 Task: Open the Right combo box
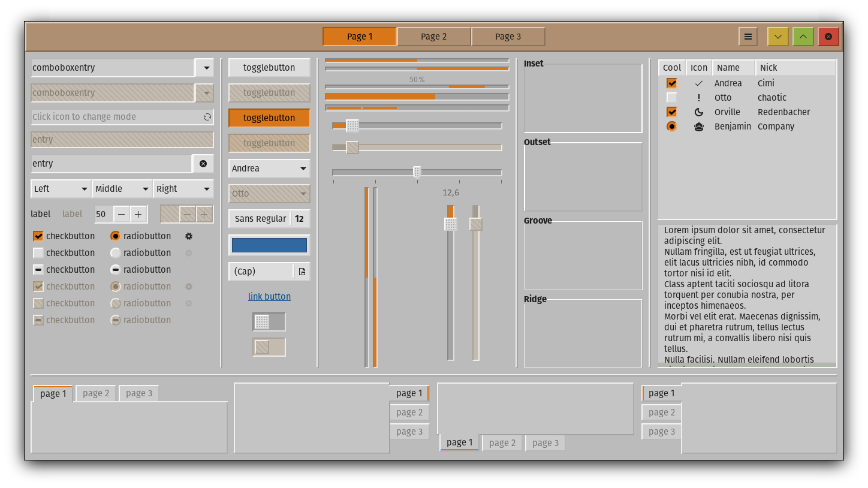click(183, 189)
